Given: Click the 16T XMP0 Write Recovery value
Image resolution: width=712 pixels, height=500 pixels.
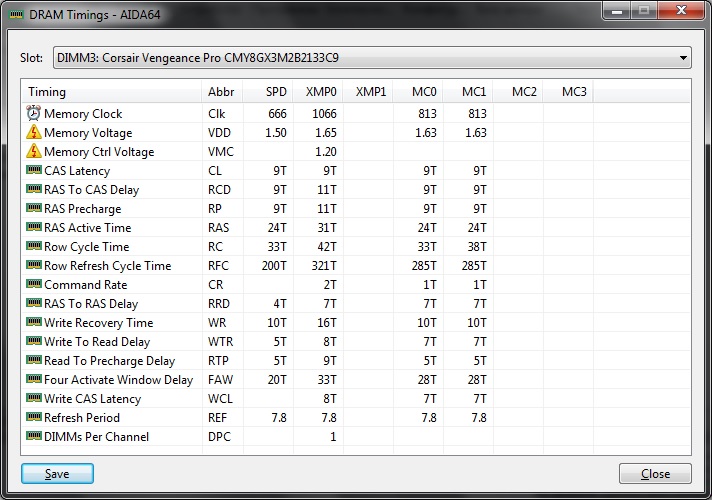Looking at the screenshot, I should point(327,323).
